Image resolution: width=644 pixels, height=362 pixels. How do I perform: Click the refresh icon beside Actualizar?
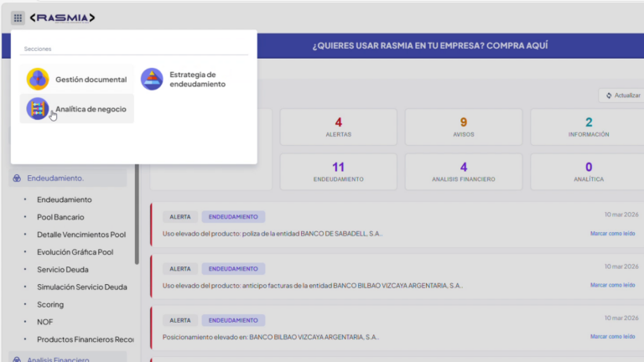[609, 96]
